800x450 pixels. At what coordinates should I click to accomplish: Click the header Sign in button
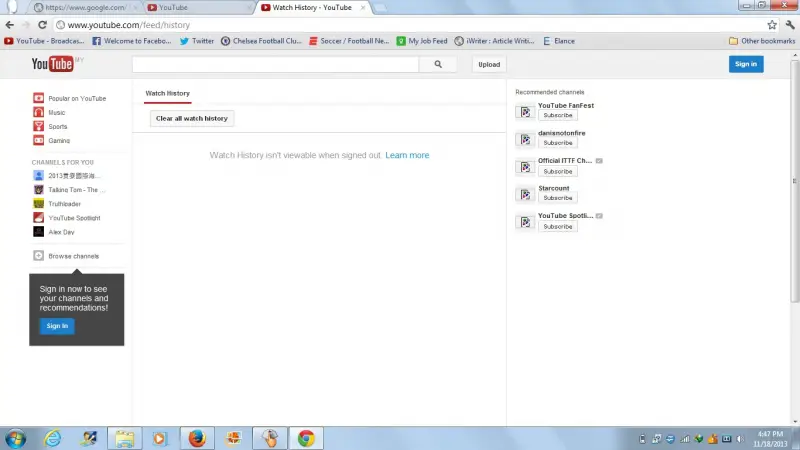746,64
